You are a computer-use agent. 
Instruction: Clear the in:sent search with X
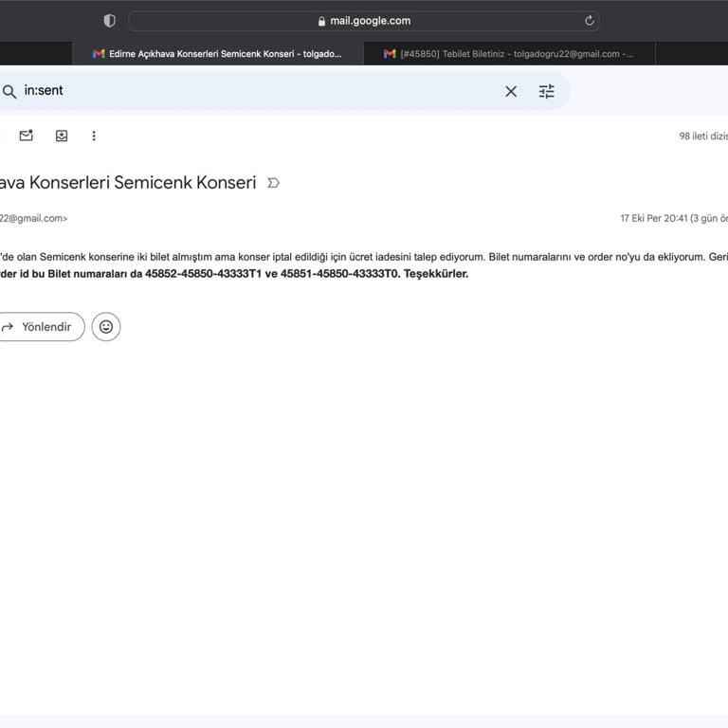(511, 91)
